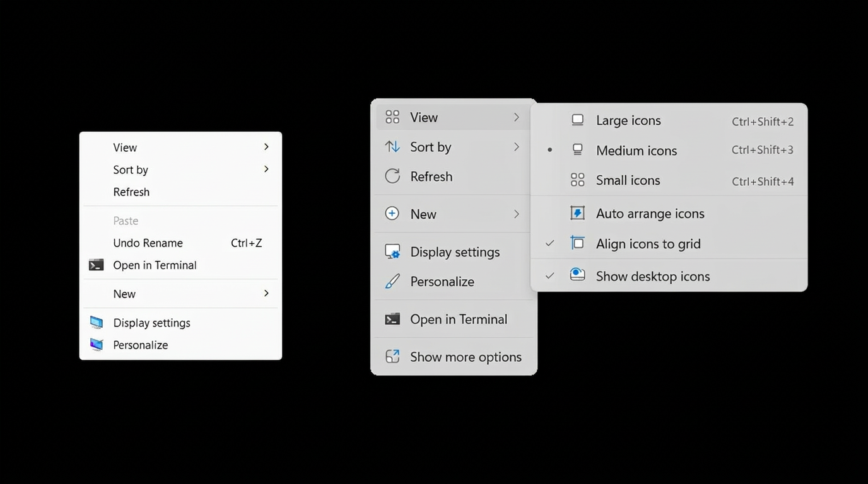The height and width of the screenshot is (484, 868).
Task: Click the monitor-gear Display settings icon in the modern menu
Action: [x=392, y=251]
